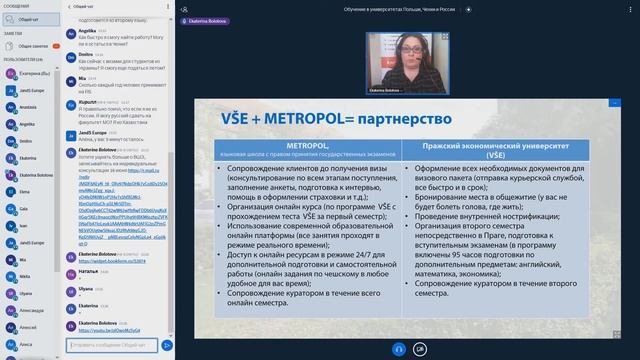The height and width of the screenshot is (360, 640).
Task: Click the Ekaterina Bolotova talking indicator
Action: point(204,21)
